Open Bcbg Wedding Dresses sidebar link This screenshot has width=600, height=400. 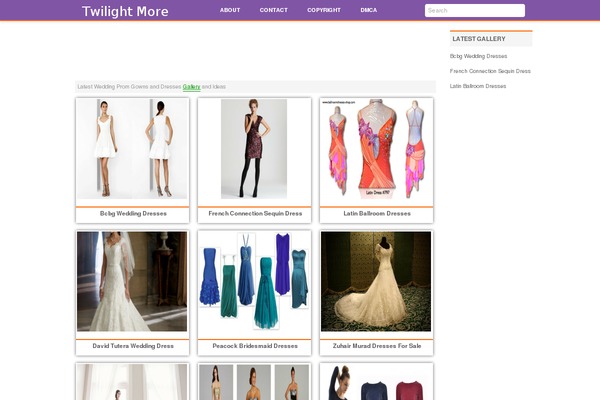(478, 56)
